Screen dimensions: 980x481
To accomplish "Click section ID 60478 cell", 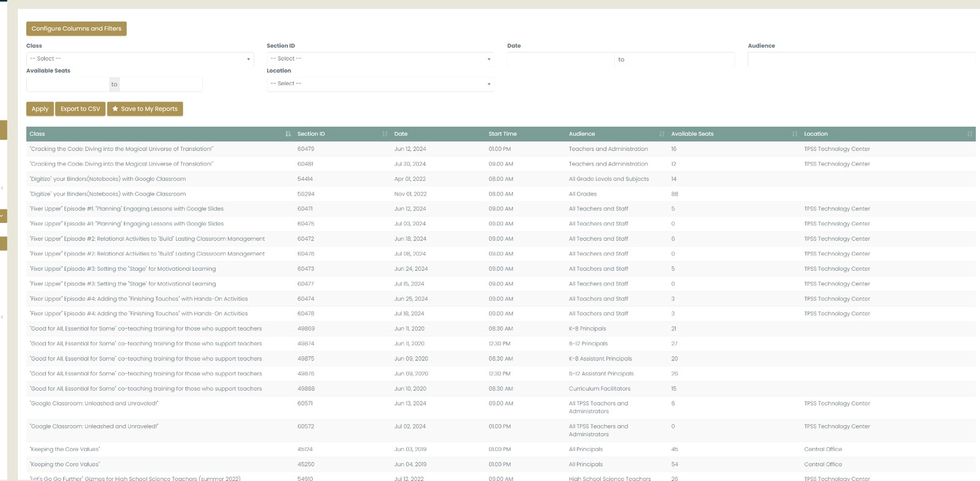I will [x=306, y=314].
